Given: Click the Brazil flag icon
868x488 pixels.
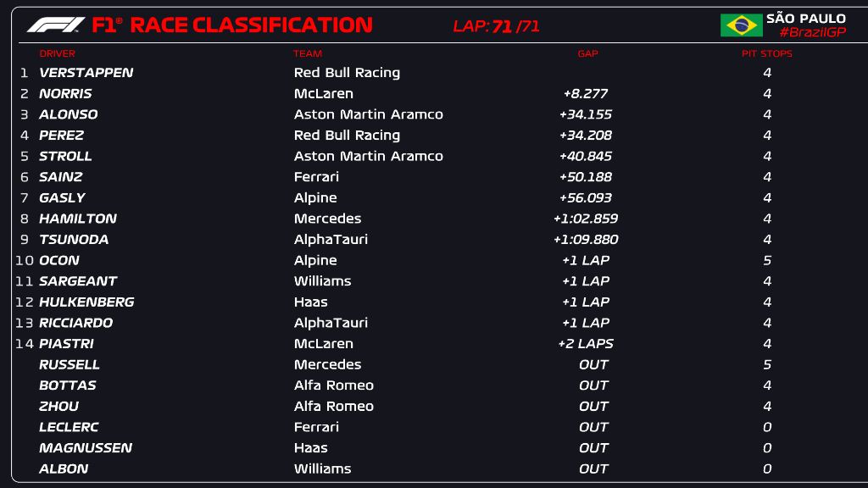Looking at the screenshot, I should point(742,25).
